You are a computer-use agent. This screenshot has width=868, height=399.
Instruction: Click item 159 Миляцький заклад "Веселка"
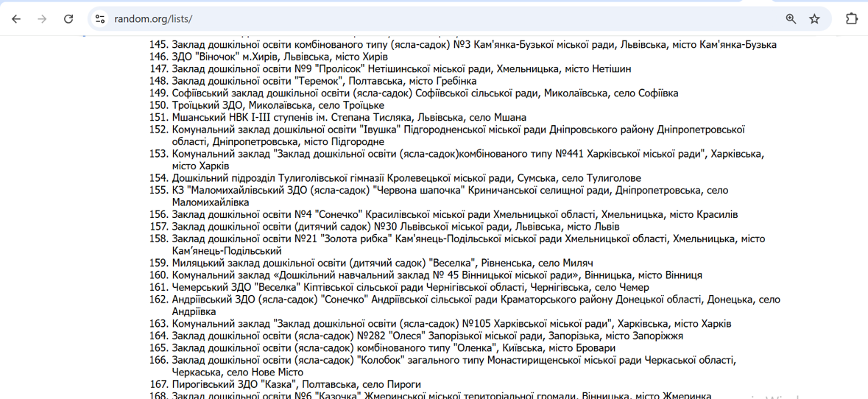[382, 263]
